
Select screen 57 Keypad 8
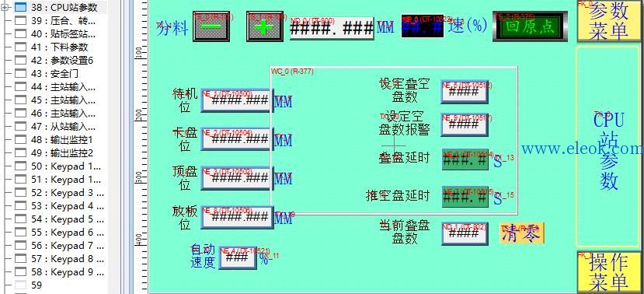(68, 259)
